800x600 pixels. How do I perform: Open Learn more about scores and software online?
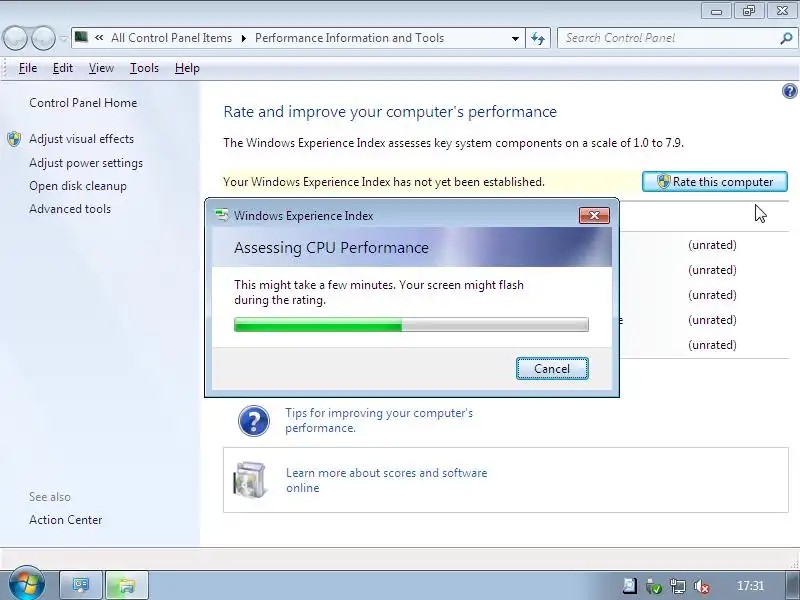pyautogui.click(x=386, y=480)
